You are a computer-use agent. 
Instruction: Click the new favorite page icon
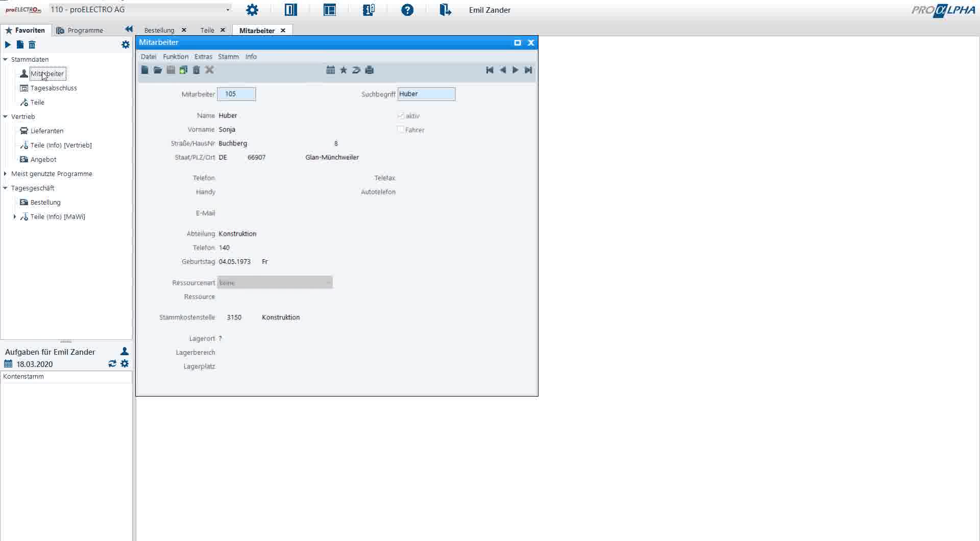pyautogui.click(x=20, y=45)
